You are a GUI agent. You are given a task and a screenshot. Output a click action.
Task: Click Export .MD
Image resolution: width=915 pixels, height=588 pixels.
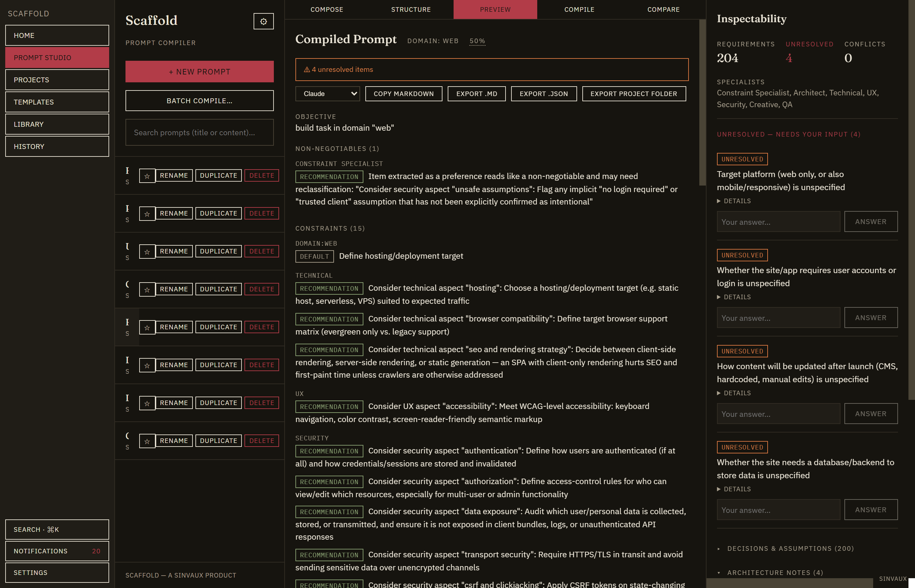click(x=476, y=93)
